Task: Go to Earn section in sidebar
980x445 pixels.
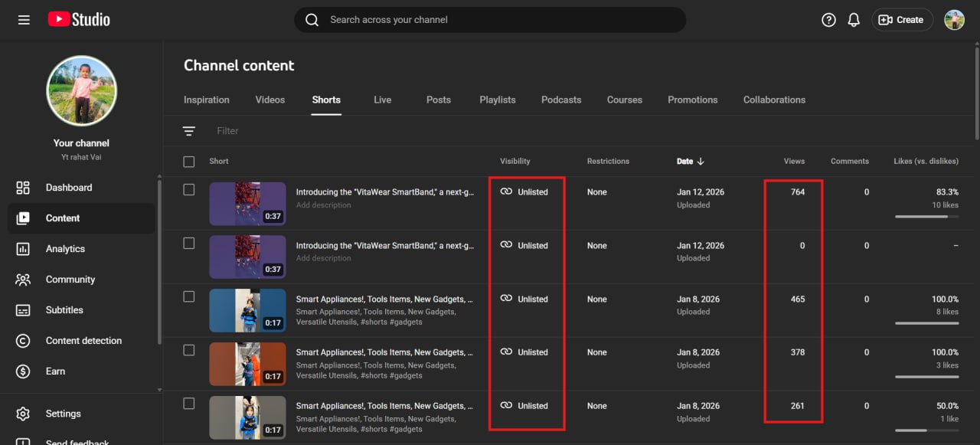Action: point(55,371)
